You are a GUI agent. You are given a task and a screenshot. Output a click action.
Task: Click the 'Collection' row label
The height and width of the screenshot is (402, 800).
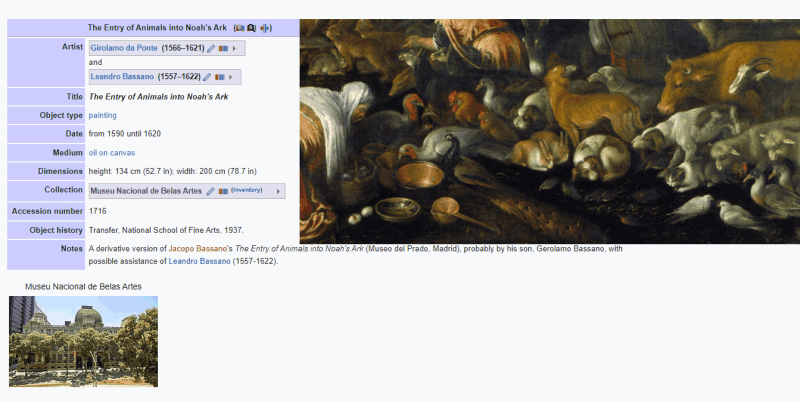(x=63, y=190)
